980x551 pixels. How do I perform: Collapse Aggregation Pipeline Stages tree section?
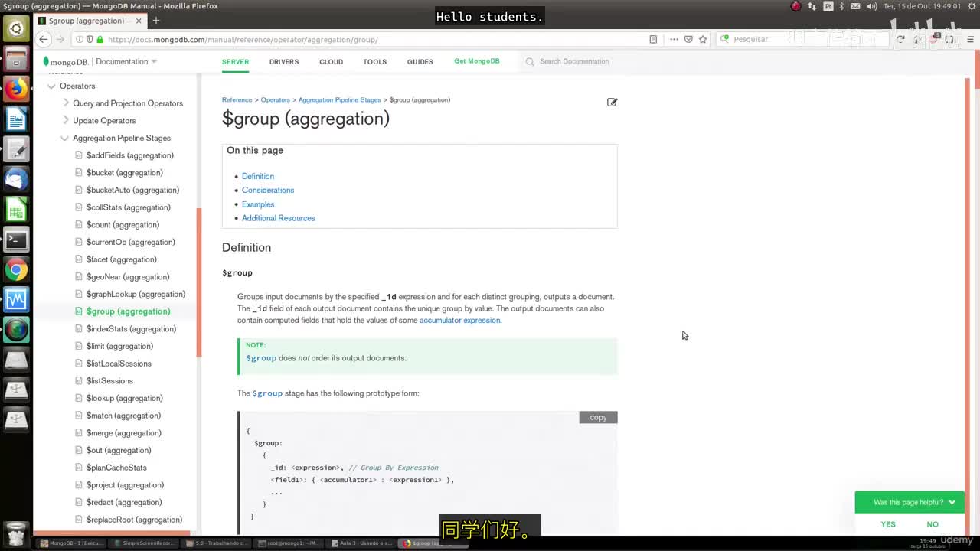click(64, 138)
